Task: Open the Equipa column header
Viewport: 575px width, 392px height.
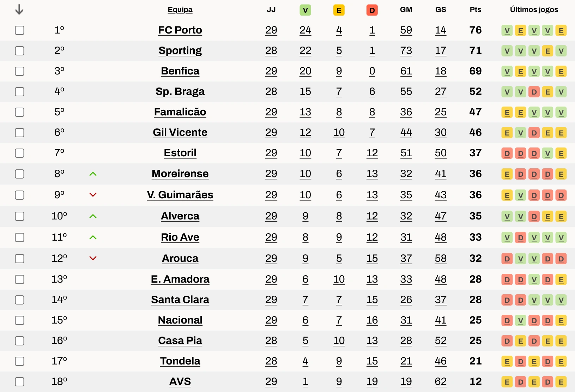Action: [x=180, y=10]
